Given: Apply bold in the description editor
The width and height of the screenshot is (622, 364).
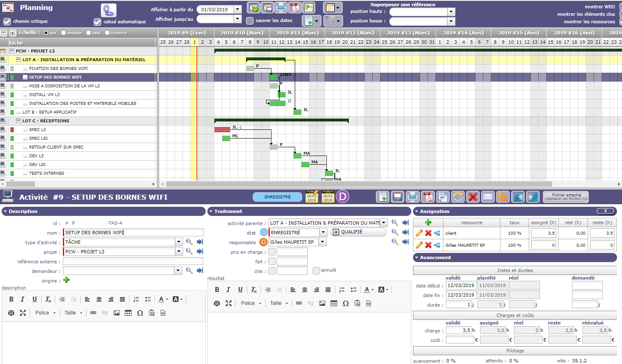Looking at the screenshot, I should click(x=11, y=299).
